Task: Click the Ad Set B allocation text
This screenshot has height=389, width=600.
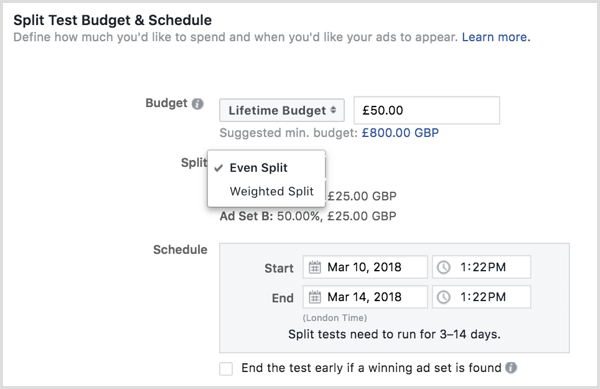Action: click(308, 216)
